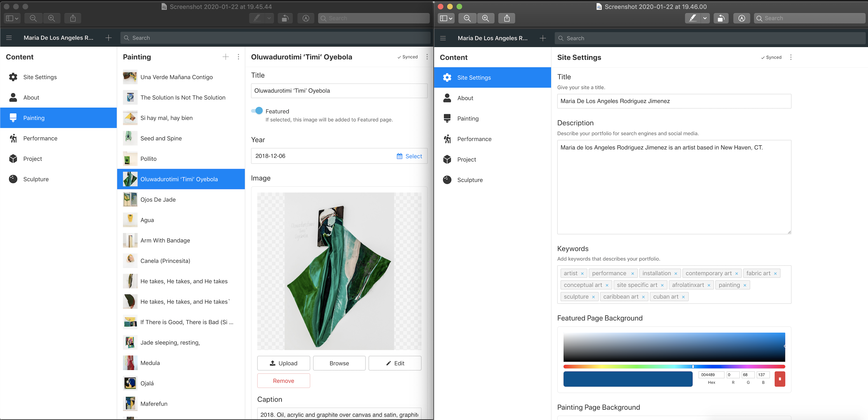Click the site Title input field
Image resolution: width=868 pixels, height=420 pixels.
(674, 101)
